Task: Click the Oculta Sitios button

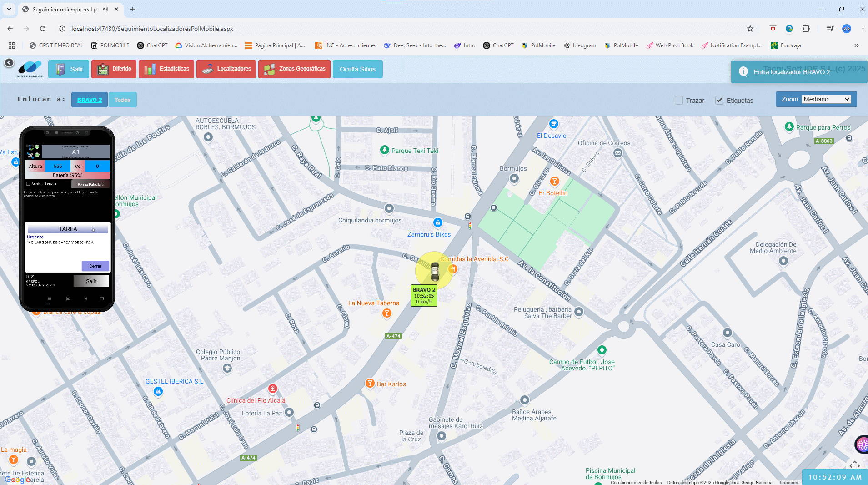Action: 357,69
